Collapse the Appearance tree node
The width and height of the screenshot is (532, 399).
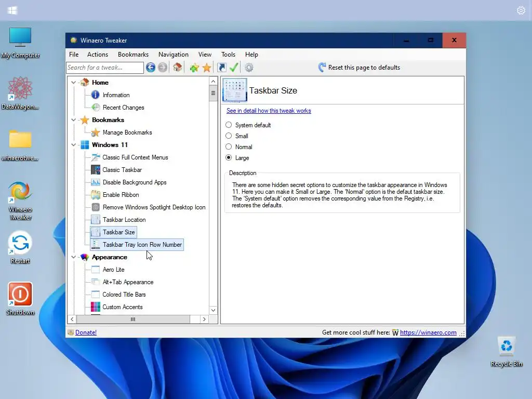(73, 257)
